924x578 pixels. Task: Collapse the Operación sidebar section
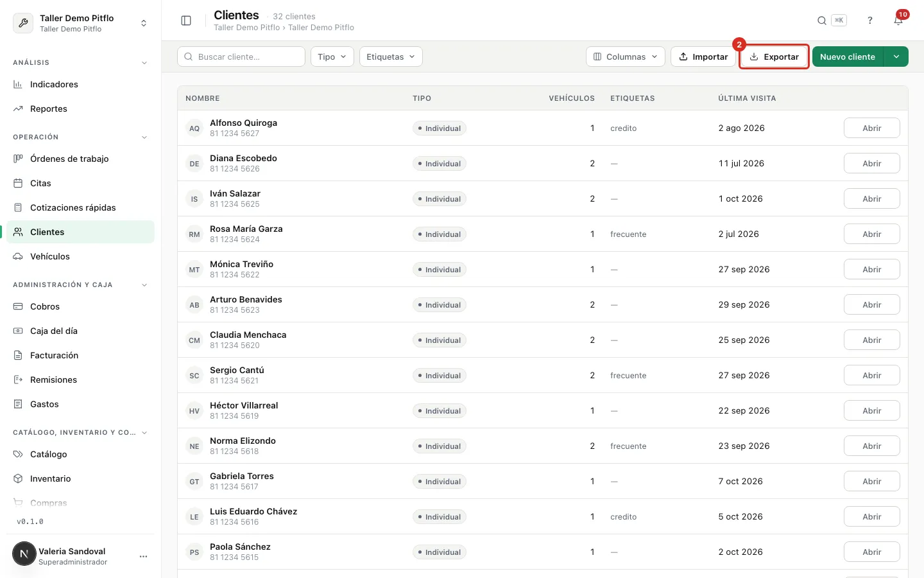pyautogui.click(x=144, y=137)
